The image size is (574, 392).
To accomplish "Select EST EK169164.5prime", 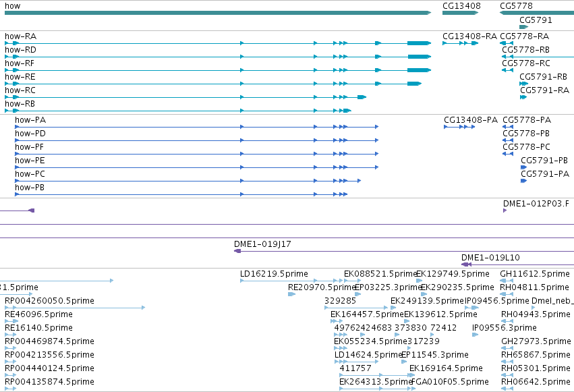I will point(447,368).
